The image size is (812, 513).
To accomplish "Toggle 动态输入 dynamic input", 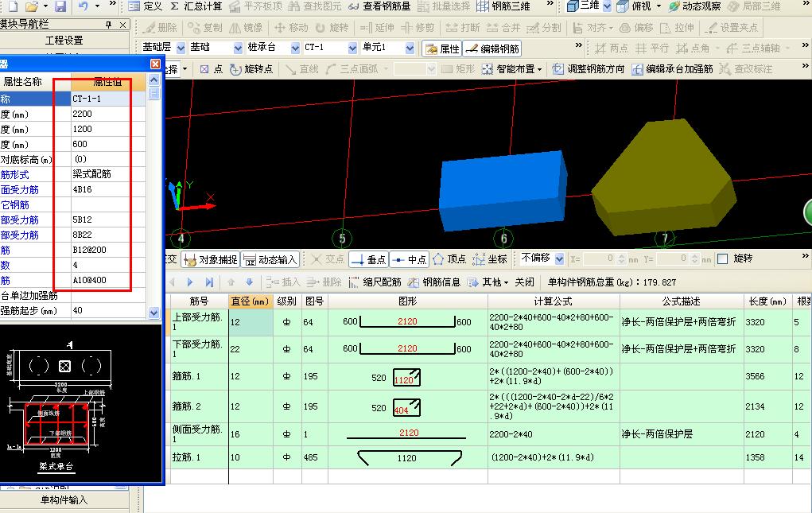I will (270, 259).
